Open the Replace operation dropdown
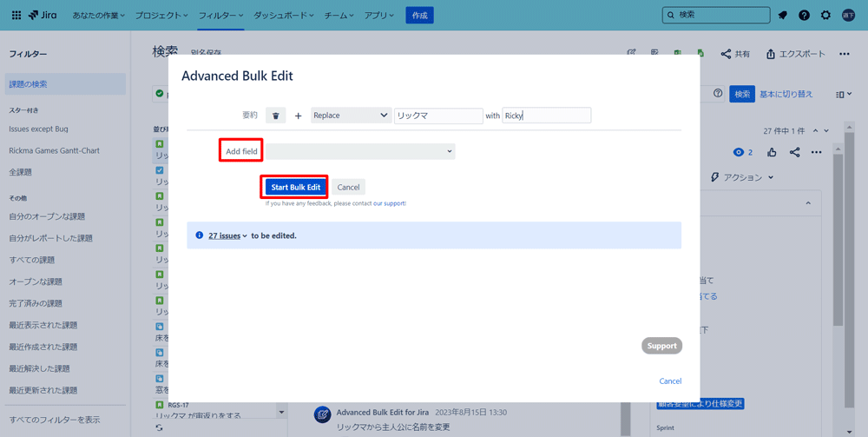The height and width of the screenshot is (437, 868). 351,116
